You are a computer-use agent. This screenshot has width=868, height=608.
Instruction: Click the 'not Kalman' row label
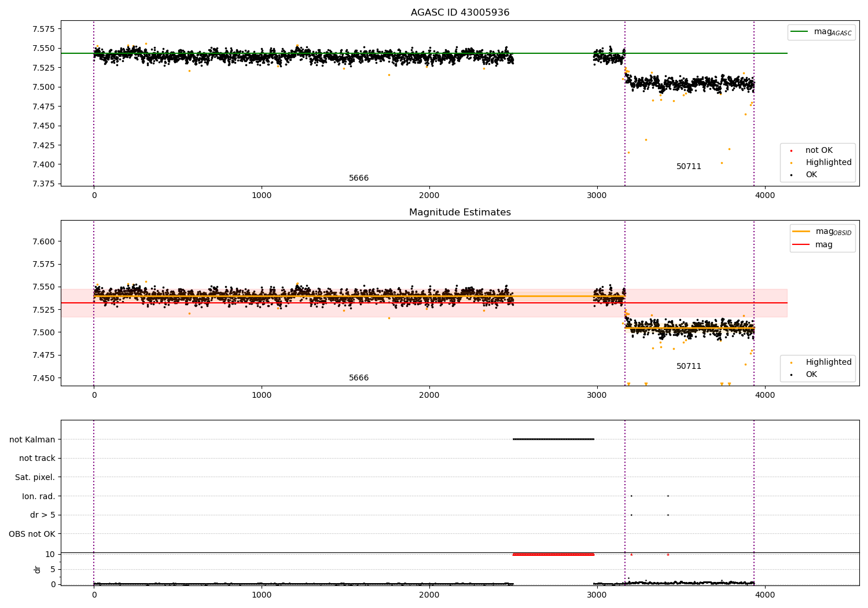coord(32,439)
